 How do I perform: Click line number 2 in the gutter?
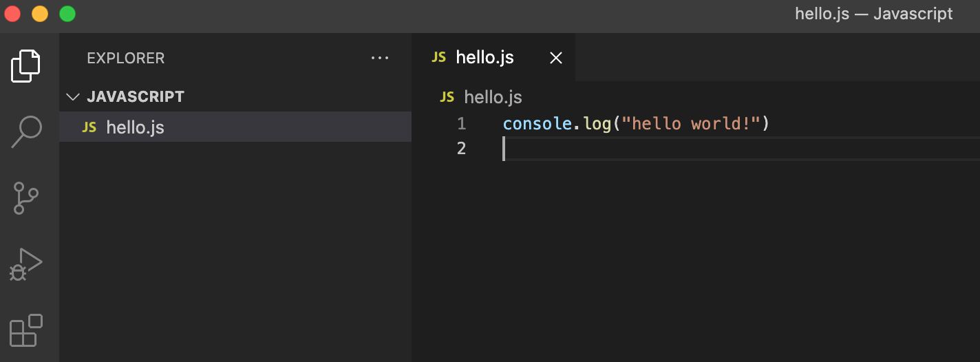(462, 148)
